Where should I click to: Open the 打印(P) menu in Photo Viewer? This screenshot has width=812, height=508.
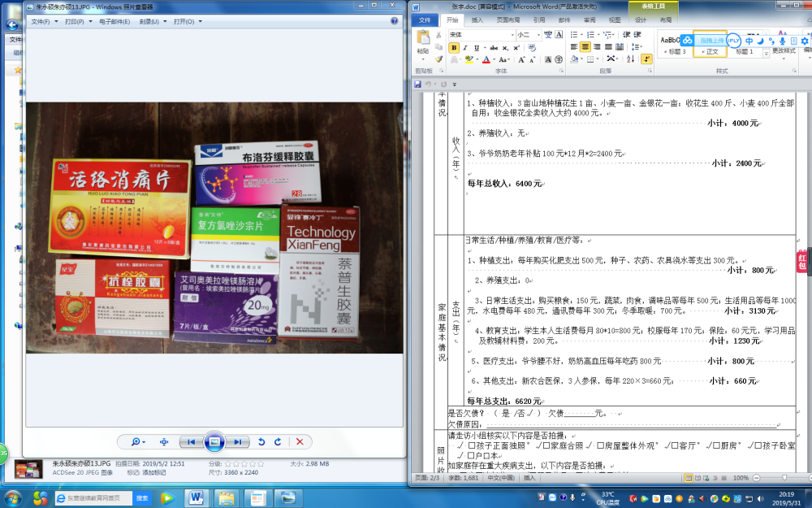point(78,22)
